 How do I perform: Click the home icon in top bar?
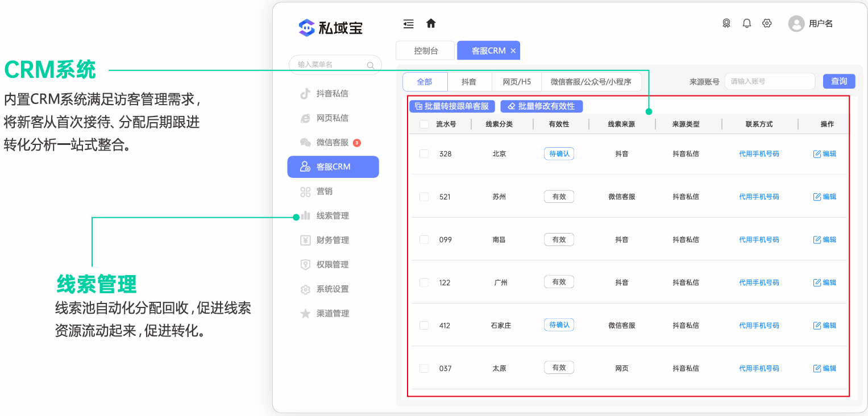pos(431,23)
